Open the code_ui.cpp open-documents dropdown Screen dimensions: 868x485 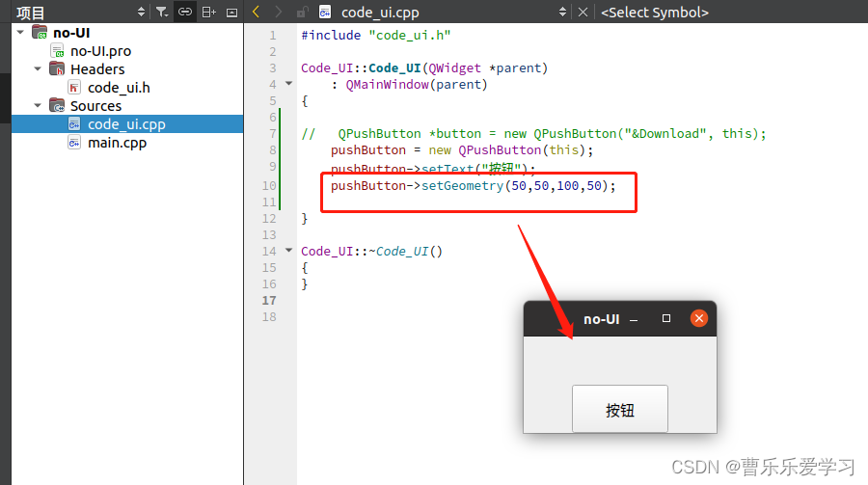click(x=563, y=13)
